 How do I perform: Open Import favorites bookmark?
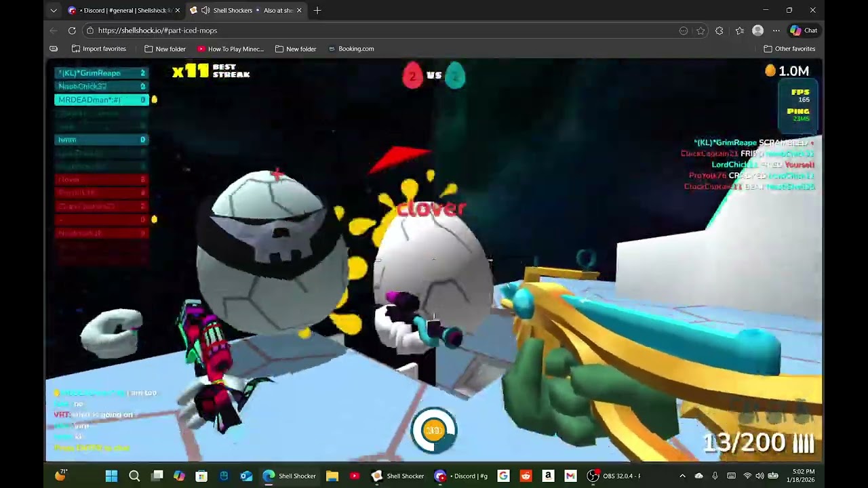click(99, 49)
